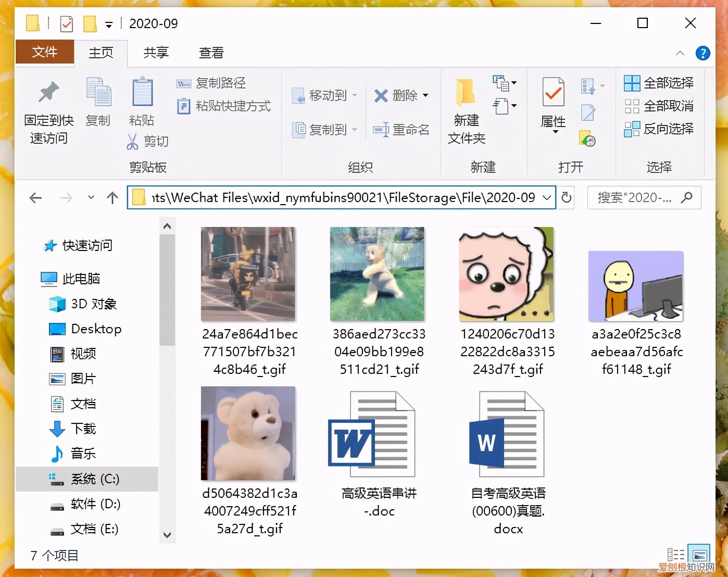This screenshot has height=577, width=728.
Task: Open the 移动到 dropdown arrow
Action: (355, 96)
